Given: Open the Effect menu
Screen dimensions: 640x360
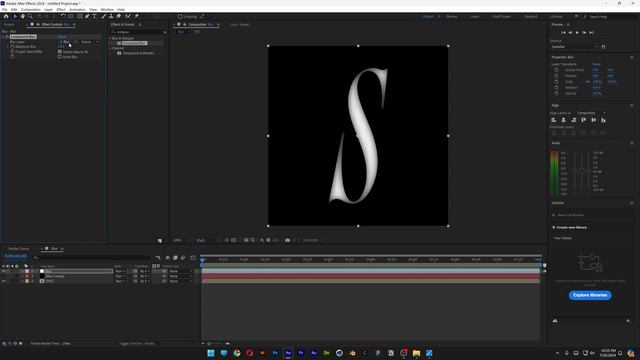Looking at the screenshot, I should 61,9.
